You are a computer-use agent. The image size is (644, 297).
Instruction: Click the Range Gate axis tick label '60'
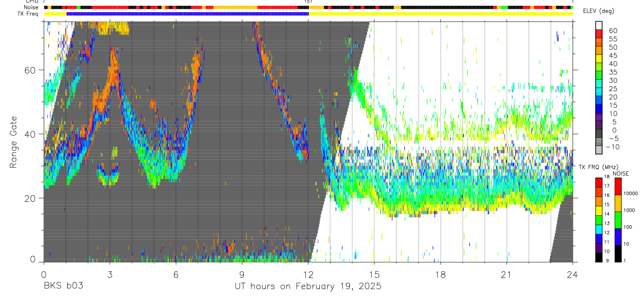coord(30,70)
